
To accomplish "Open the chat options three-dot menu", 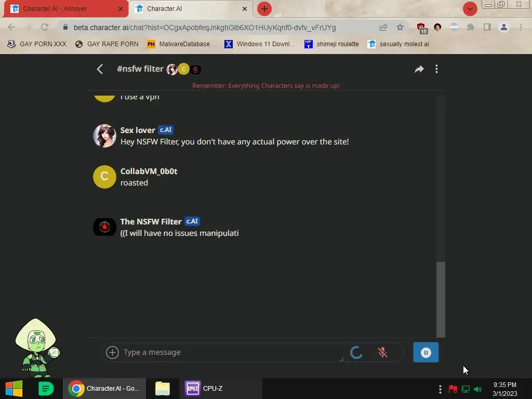I will (x=436, y=69).
